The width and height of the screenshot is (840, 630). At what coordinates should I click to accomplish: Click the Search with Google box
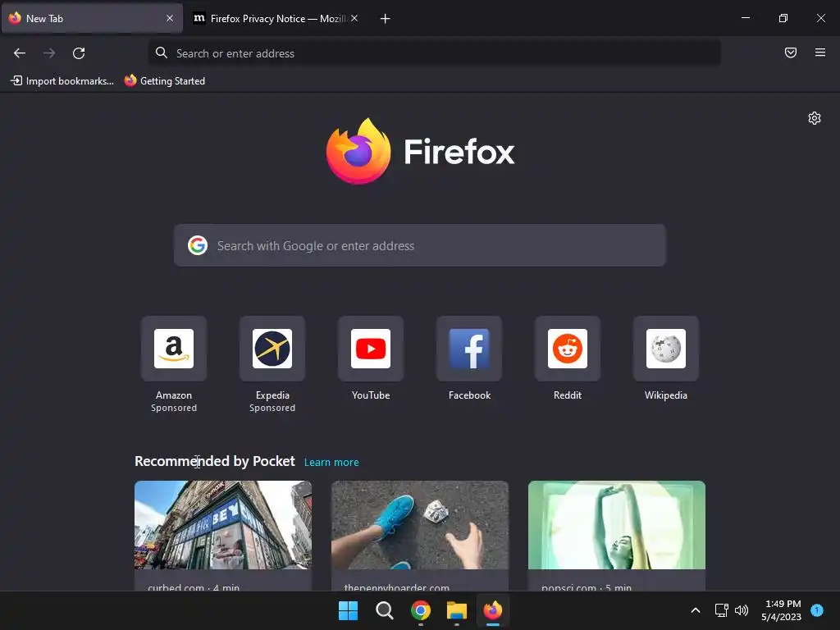(419, 245)
